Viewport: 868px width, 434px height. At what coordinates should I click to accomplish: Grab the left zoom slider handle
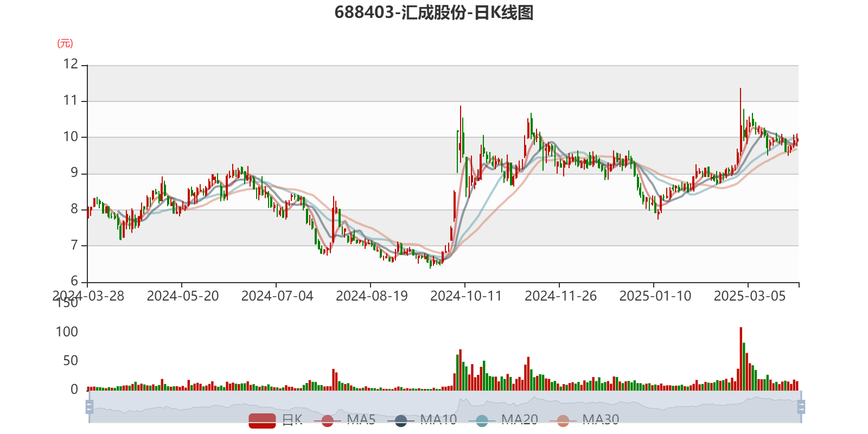click(90, 406)
